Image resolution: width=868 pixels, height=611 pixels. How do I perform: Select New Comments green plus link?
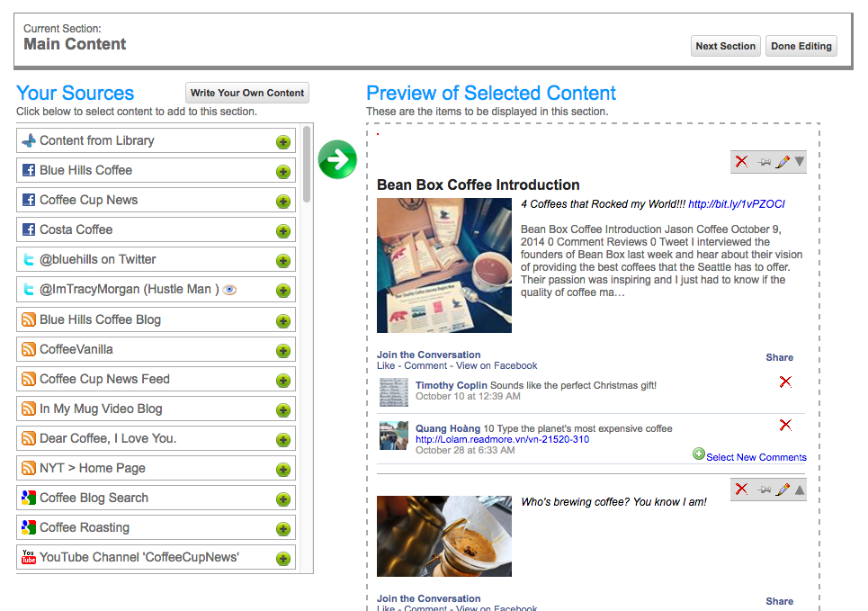749,456
